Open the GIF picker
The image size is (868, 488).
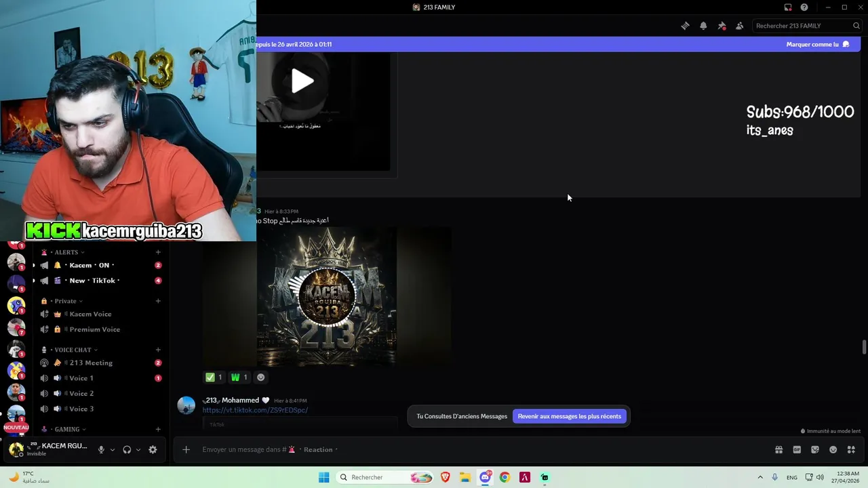point(797,449)
